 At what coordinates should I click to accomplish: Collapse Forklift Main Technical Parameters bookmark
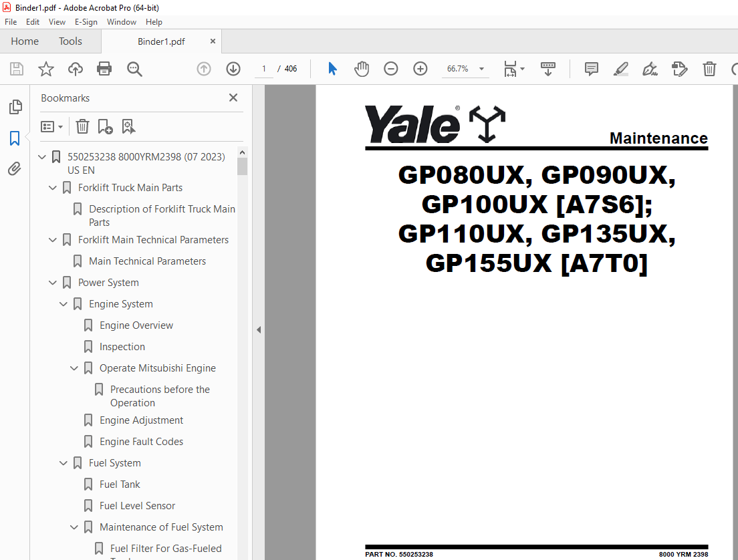click(x=53, y=240)
